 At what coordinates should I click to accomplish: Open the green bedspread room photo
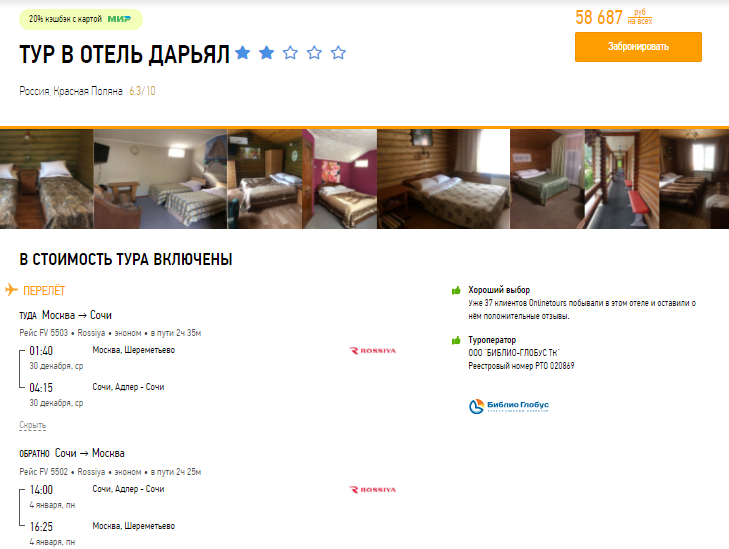[547, 179]
